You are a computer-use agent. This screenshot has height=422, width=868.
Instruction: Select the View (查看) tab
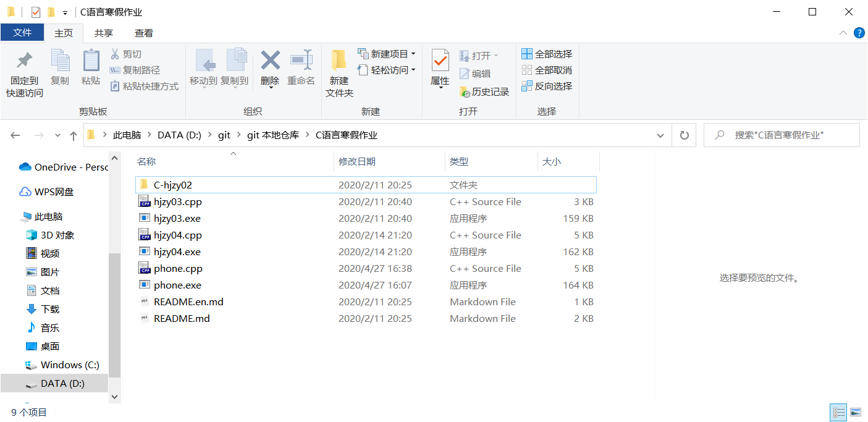click(144, 33)
